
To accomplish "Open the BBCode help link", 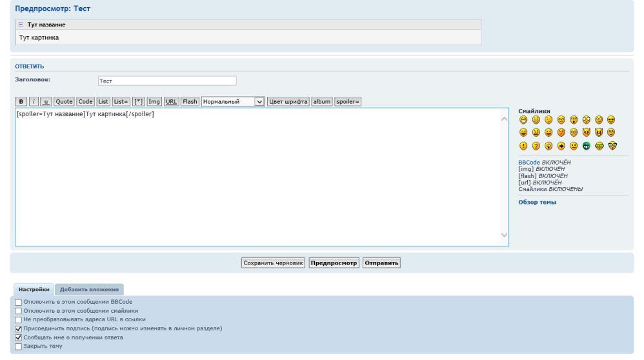I will click(x=530, y=162).
